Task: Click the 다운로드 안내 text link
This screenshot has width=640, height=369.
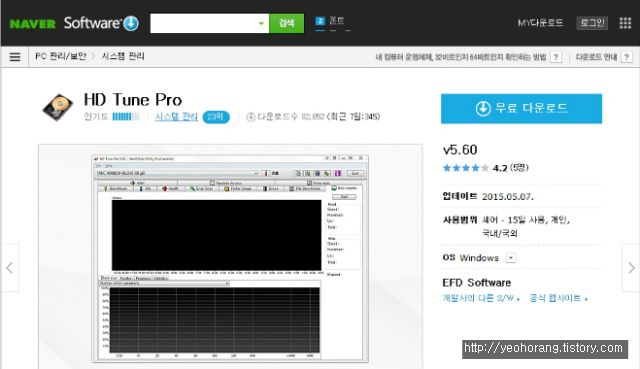Action: pos(596,57)
